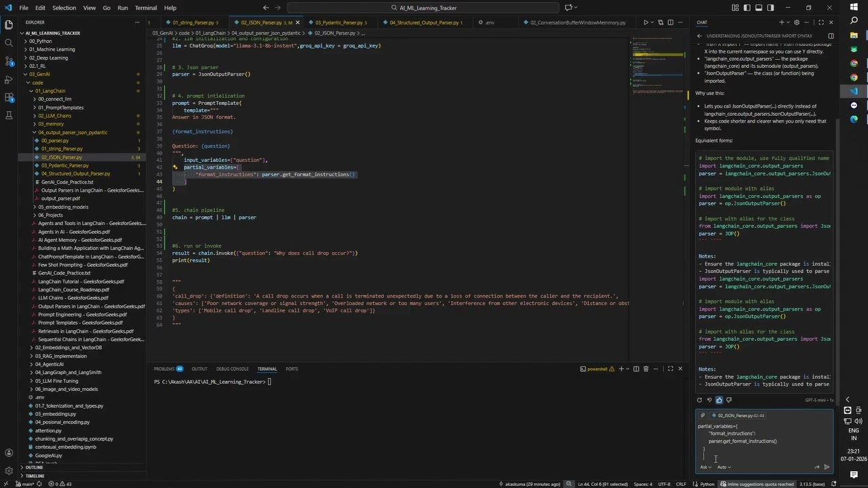The image size is (868, 488).
Task: Open the 02_JSON_Parser.py:42-44 context chip
Action: pyautogui.click(x=736, y=415)
